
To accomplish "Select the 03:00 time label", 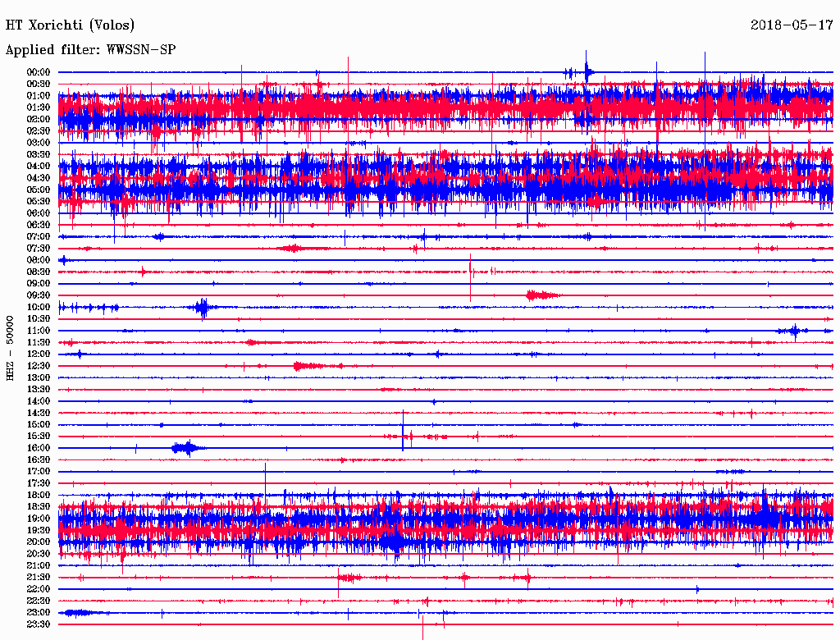I will tap(39, 143).
